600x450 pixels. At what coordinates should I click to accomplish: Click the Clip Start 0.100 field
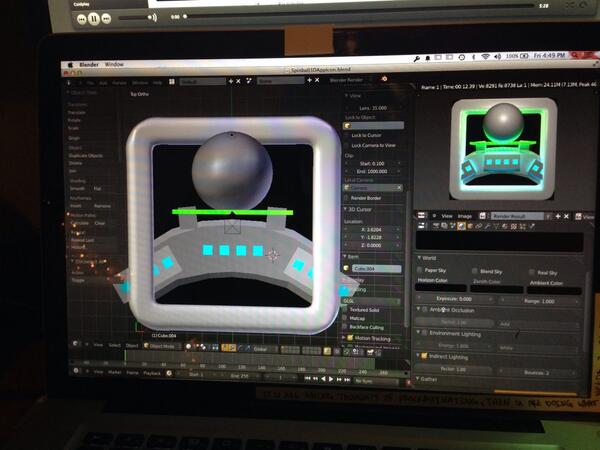point(373,163)
